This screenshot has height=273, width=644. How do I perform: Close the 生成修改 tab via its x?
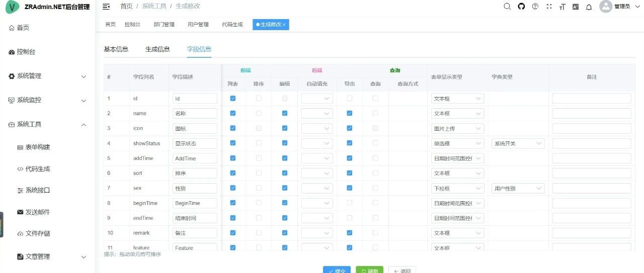284,25
